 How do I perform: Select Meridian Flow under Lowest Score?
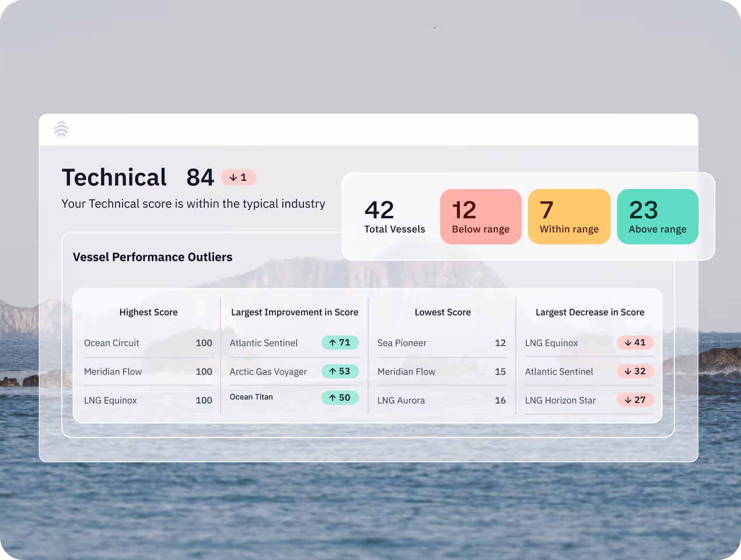pos(406,372)
